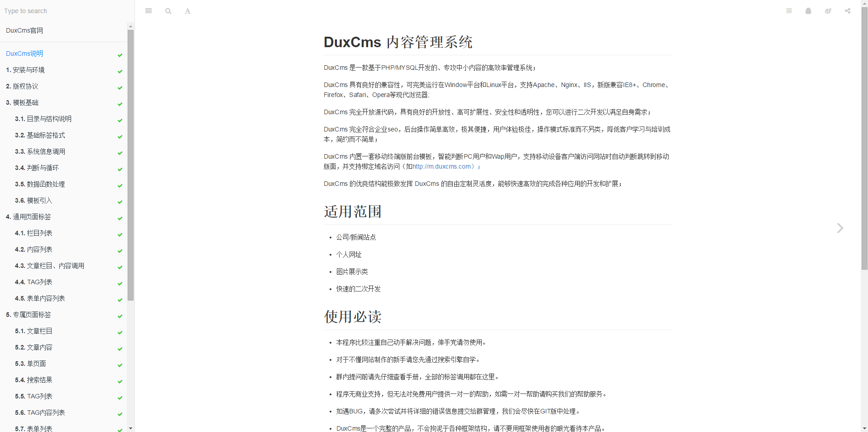The width and height of the screenshot is (868, 432).
Task: Go to section 5.2 文章内容
Action: tap(34, 347)
